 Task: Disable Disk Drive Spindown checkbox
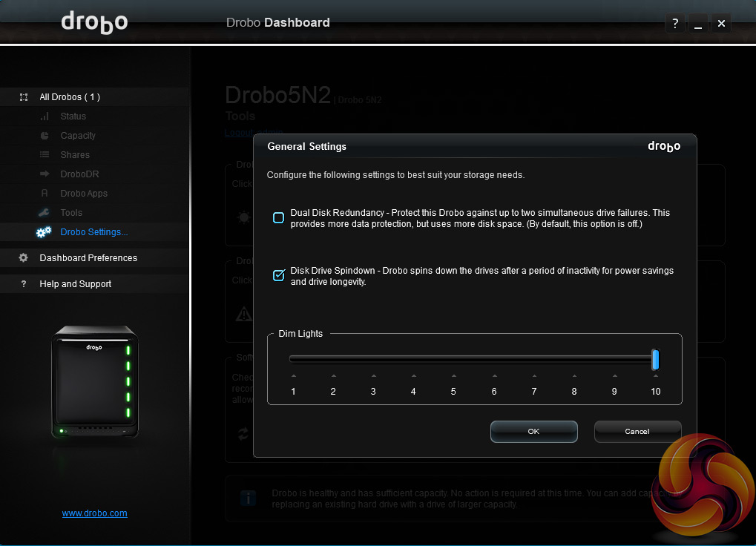tap(279, 275)
